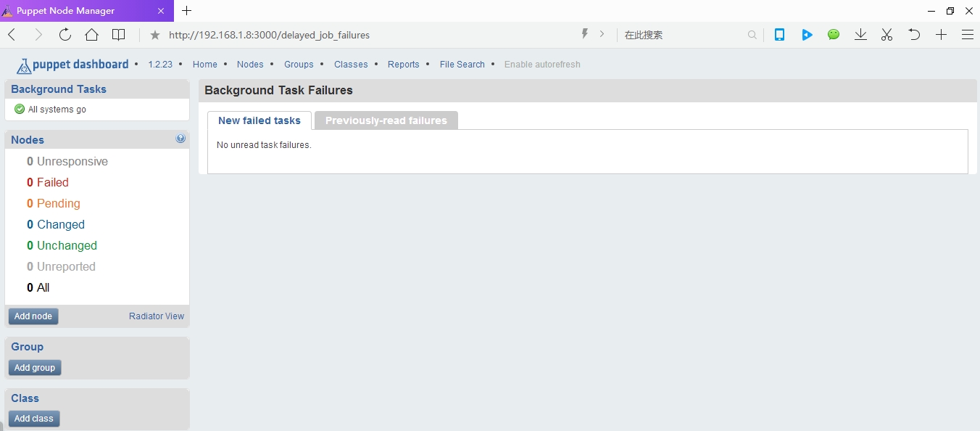Open the blue mobile device icon
This screenshot has width=980, height=431.
point(779,35)
